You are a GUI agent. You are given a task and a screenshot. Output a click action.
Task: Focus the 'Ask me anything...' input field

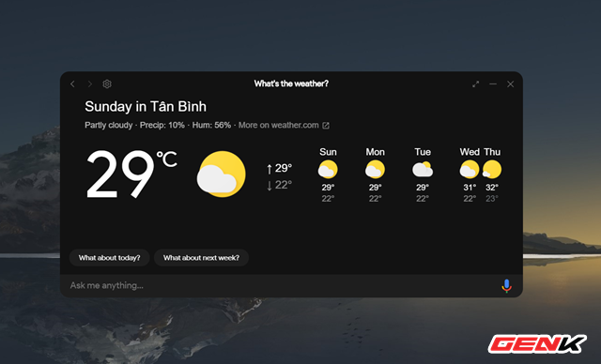(284, 285)
